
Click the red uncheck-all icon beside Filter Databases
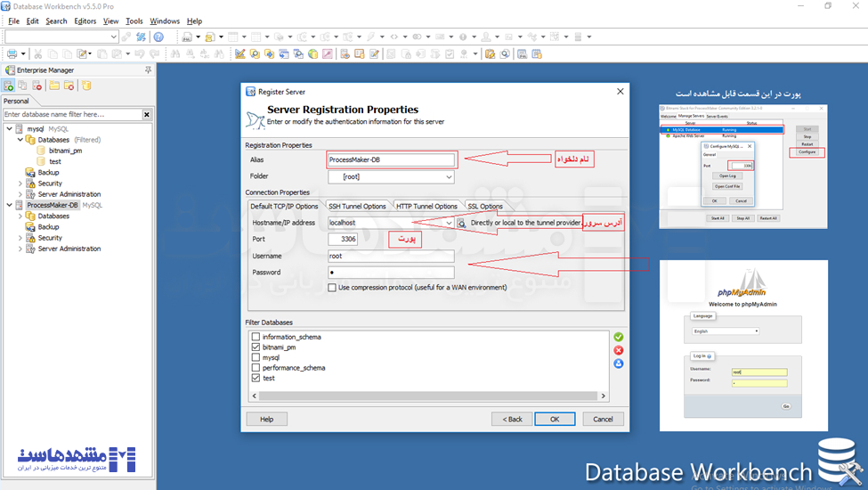619,350
